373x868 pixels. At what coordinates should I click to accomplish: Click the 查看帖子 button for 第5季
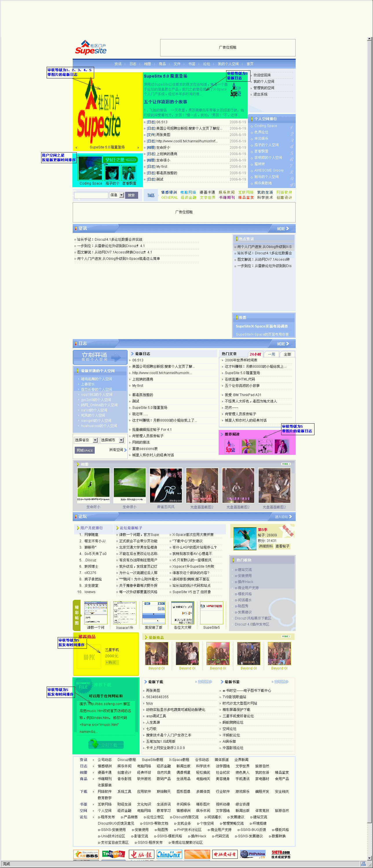[x=282, y=547]
